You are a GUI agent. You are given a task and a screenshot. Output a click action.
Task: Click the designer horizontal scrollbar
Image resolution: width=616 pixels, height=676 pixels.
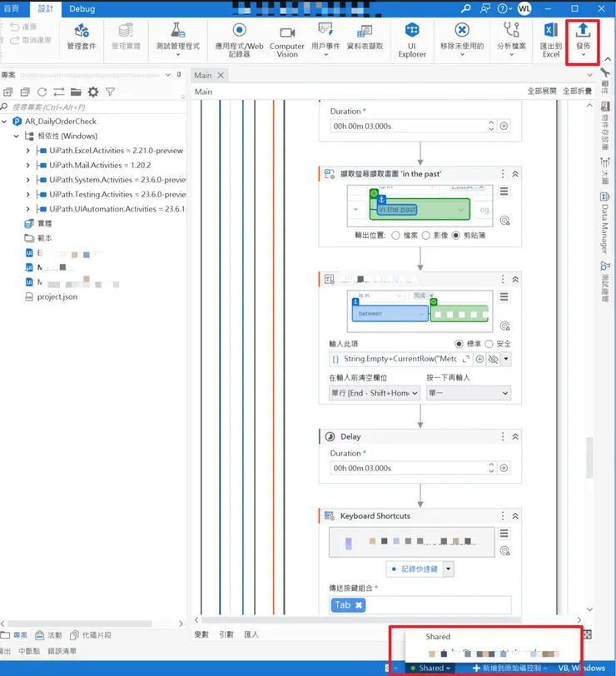coord(361,620)
